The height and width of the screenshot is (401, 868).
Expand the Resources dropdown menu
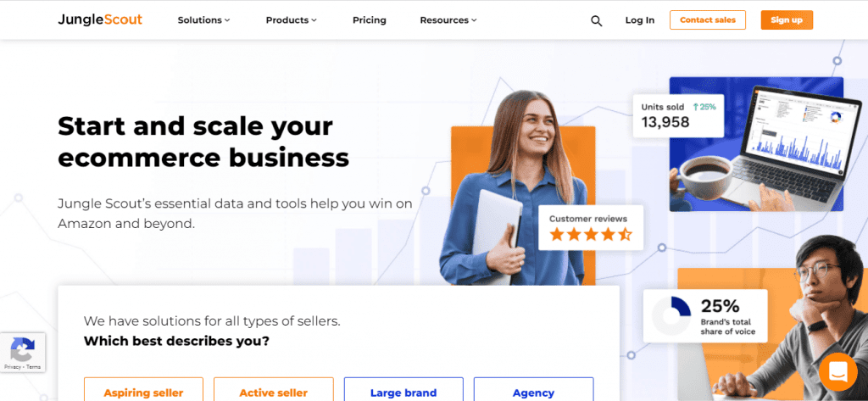click(x=448, y=20)
